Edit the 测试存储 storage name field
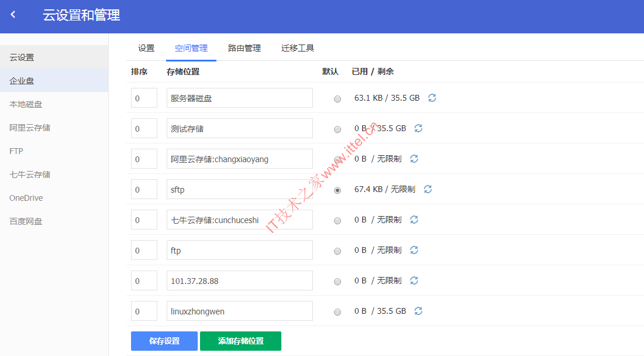Screen dimensions: 644x356 click(240, 128)
